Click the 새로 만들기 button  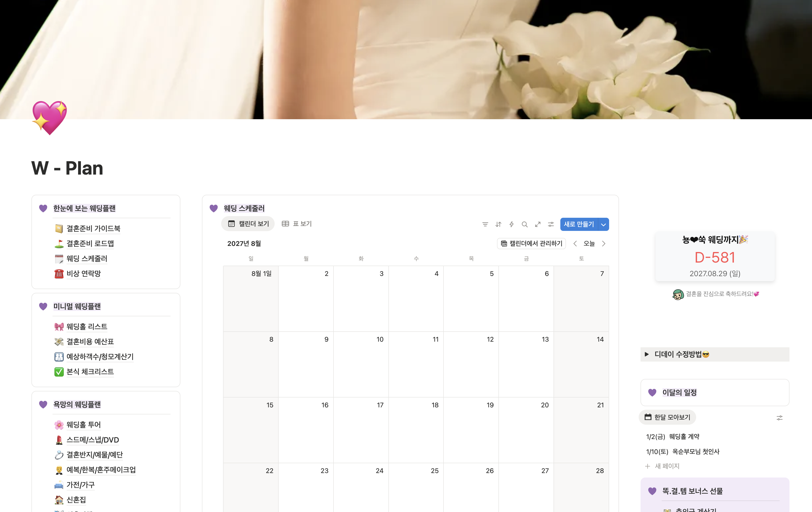pos(579,224)
